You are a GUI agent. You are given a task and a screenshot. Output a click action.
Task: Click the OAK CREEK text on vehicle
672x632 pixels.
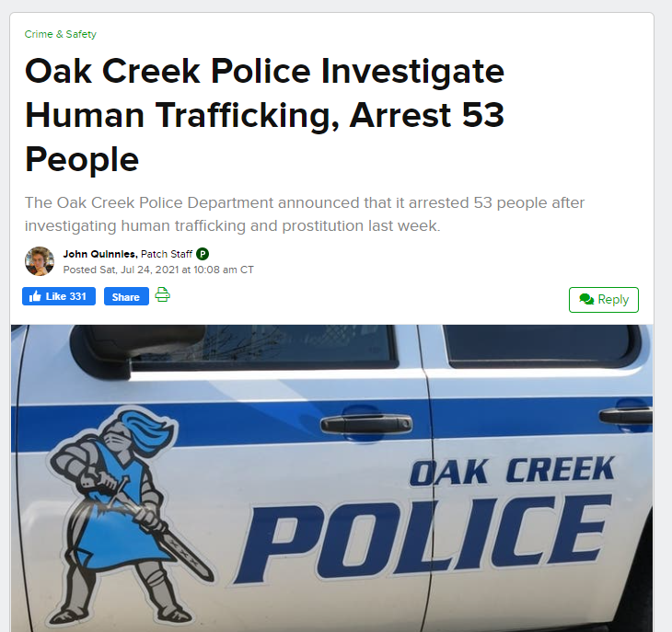(x=513, y=471)
